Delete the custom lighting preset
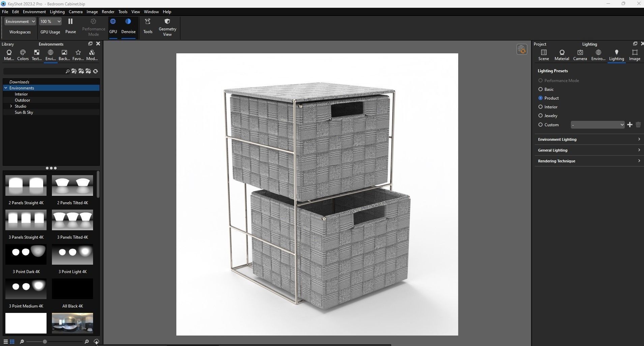This screenshot has width=644, height=346. click(638, 125)
